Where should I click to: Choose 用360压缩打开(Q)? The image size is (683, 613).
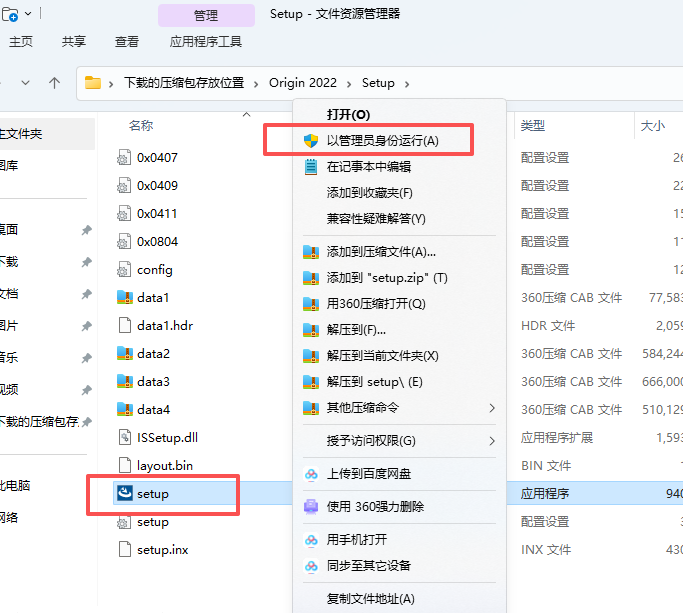click(399, 304)
